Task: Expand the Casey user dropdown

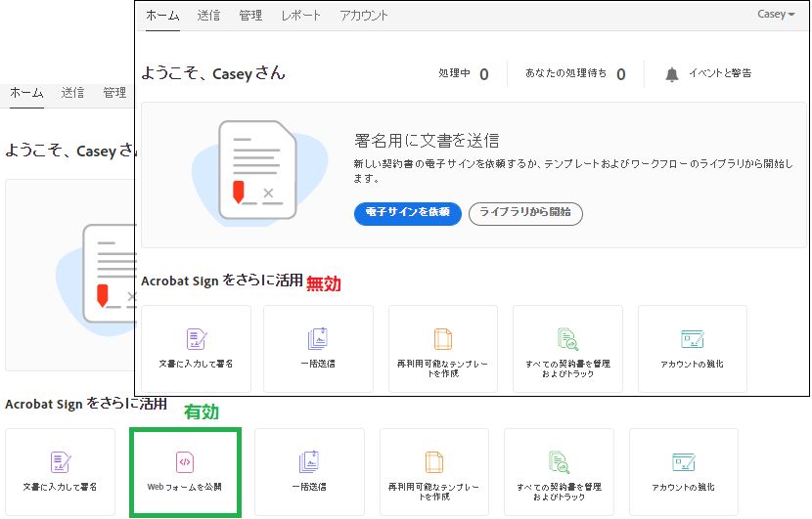Action: pyautogui.click(x=775, y=14)
